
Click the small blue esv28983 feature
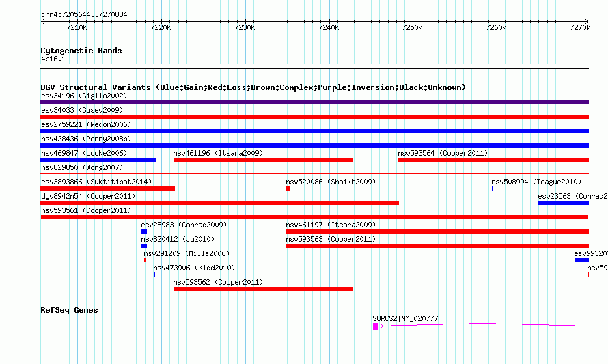pyautogui.click(x=144, y=232)
